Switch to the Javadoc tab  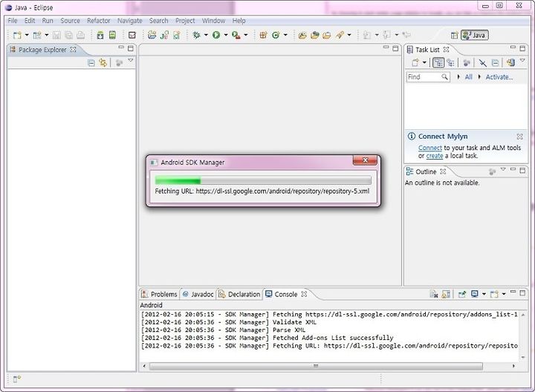click(x=198, y=294)
